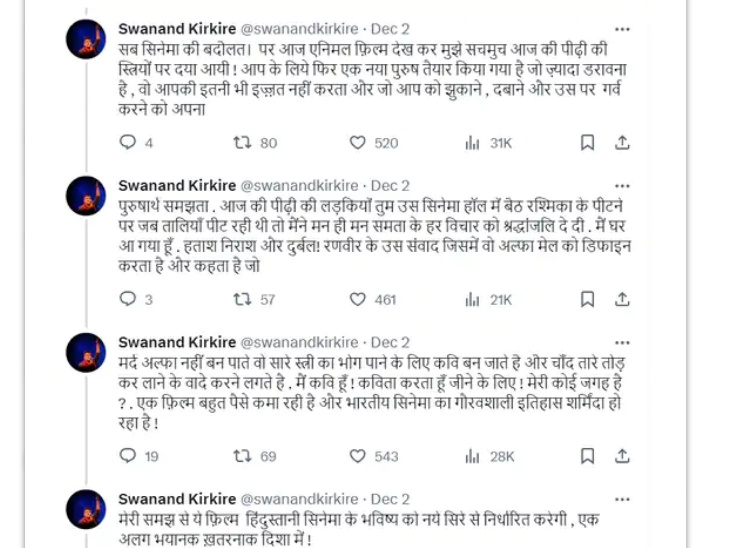Viewport: 730px width, 548px height.
Task: Open the second tweet's three-dot more menu
Action: coord(623,185)
